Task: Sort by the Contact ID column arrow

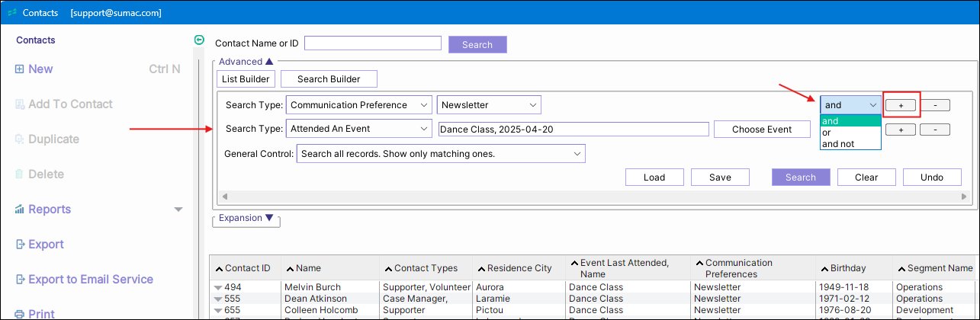Action: [220, 268]
